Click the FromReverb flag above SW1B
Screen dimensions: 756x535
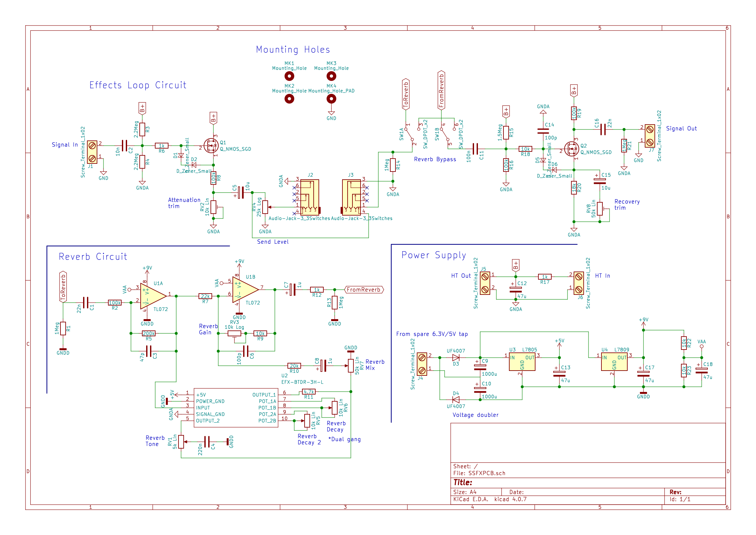[442, 90]
